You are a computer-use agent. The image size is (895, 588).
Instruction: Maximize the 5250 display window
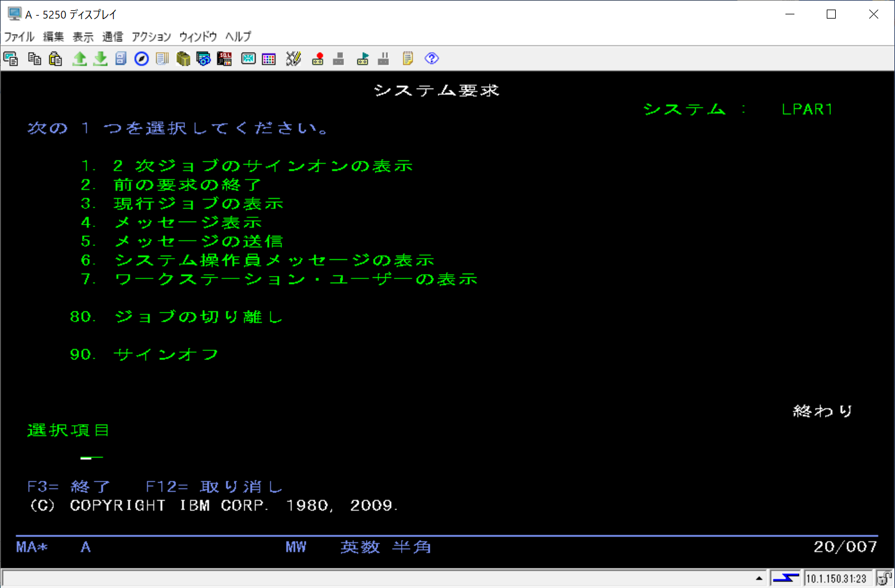(831, 14)
